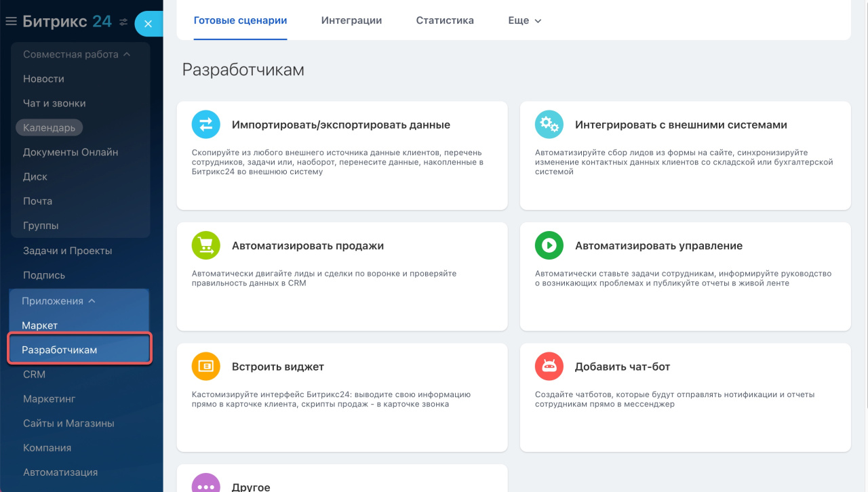Choose Автоматизировать управление card title
Image resolution: width=868 pixels, height=492 pixels.
click(658, 245)
